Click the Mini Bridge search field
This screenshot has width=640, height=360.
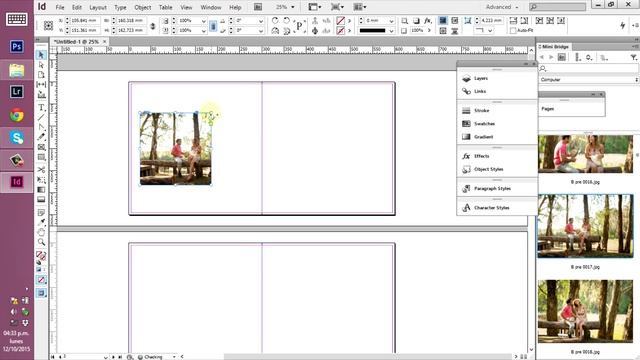(x=589, y=68)
